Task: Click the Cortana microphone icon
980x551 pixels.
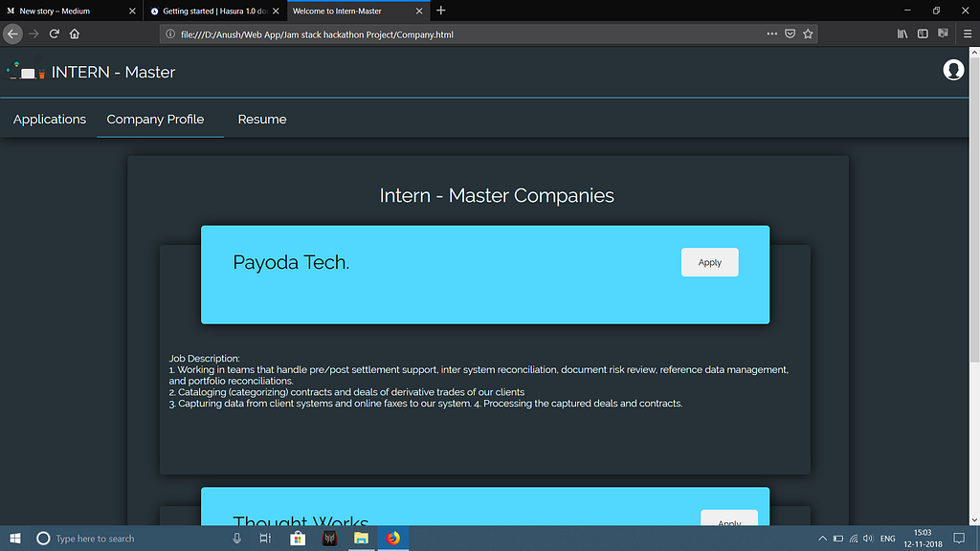Action: (x=237, y=538)
